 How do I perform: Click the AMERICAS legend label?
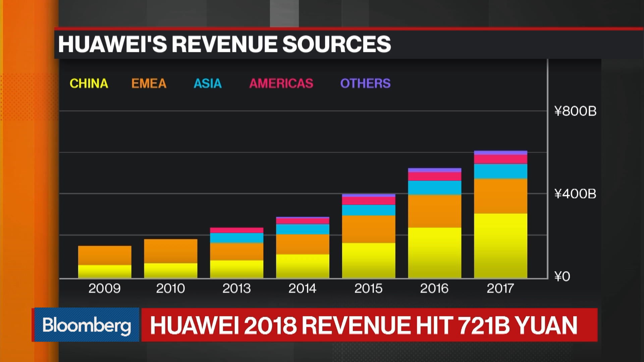281,83
